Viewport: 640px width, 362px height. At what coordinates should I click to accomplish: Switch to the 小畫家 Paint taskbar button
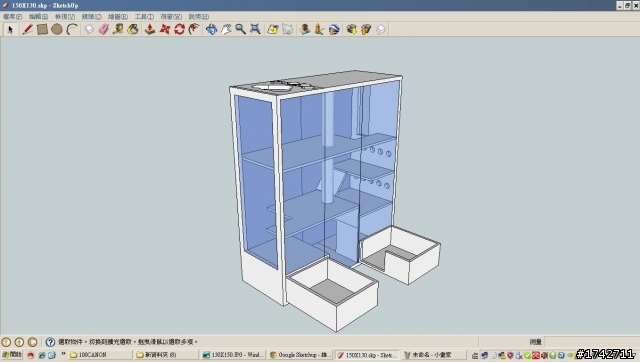click(x=434, y=355)
